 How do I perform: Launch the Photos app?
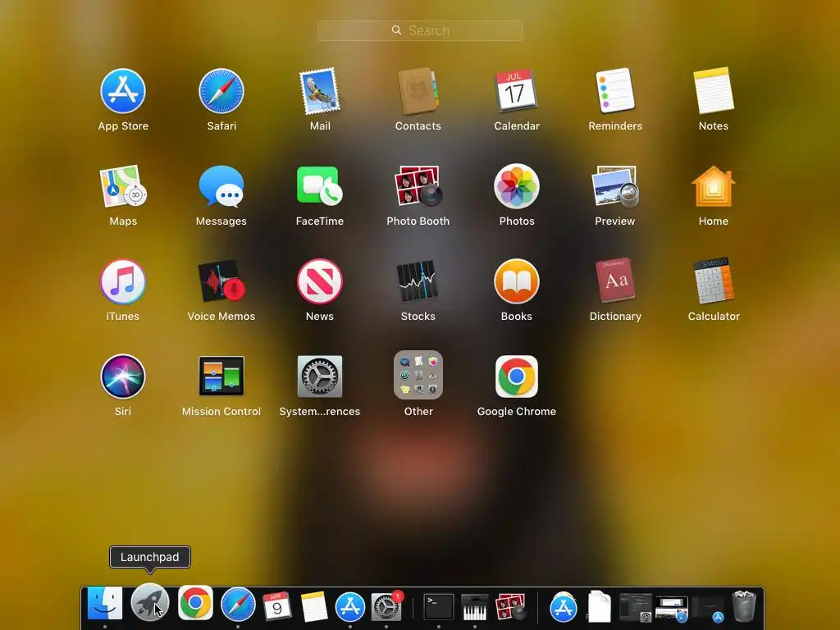(517, 186)
